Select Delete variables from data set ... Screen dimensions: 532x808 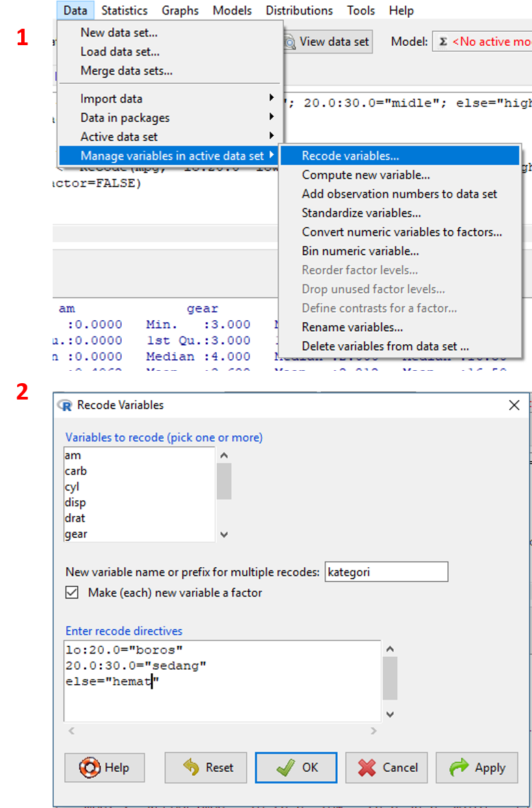pos(399,347)
